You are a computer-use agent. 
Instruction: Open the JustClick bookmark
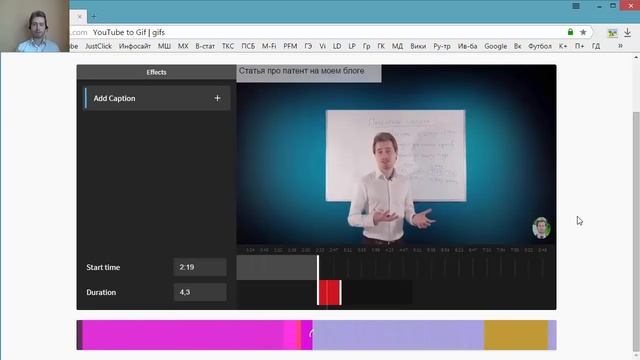pos(98,46)
